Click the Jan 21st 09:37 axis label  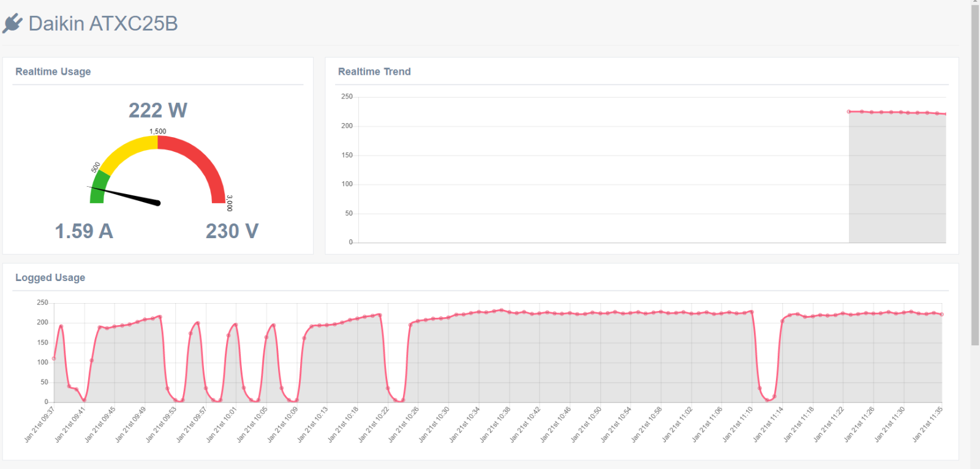click(x=39, y=424)
